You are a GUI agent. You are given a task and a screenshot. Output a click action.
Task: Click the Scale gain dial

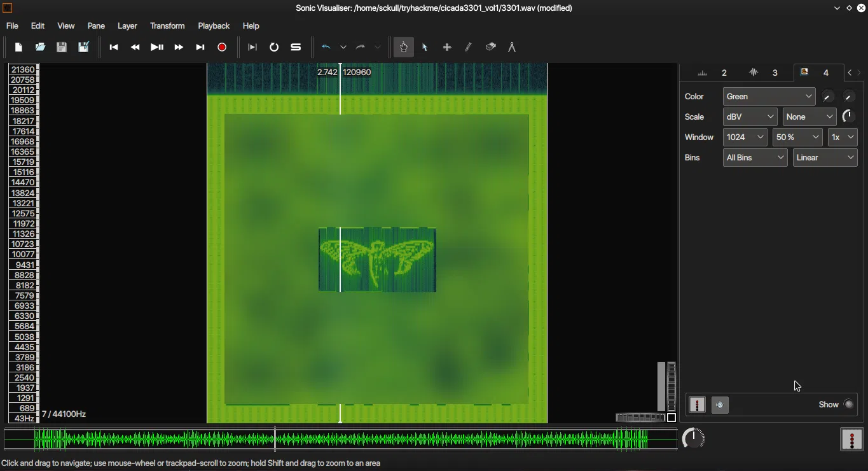849,116
